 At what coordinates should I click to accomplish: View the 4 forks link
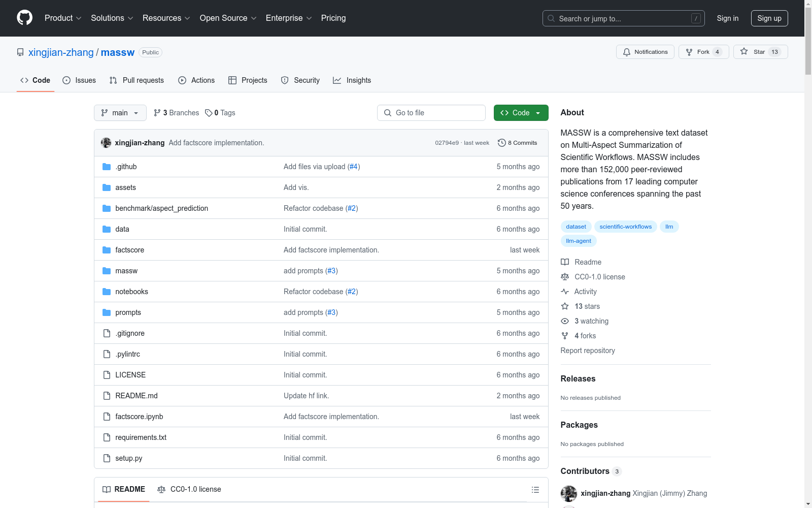pyautogui.click(x=579, y=336)
